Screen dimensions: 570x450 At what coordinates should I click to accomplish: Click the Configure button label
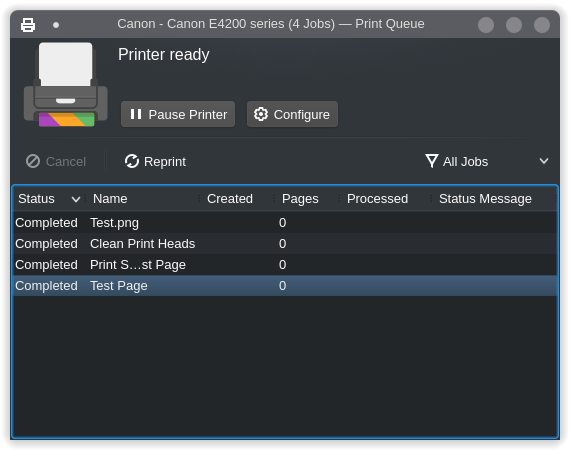[x=302, y=114]
